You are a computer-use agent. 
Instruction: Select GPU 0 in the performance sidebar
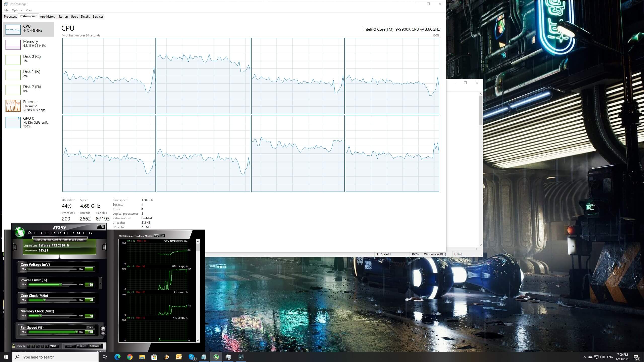28,122
